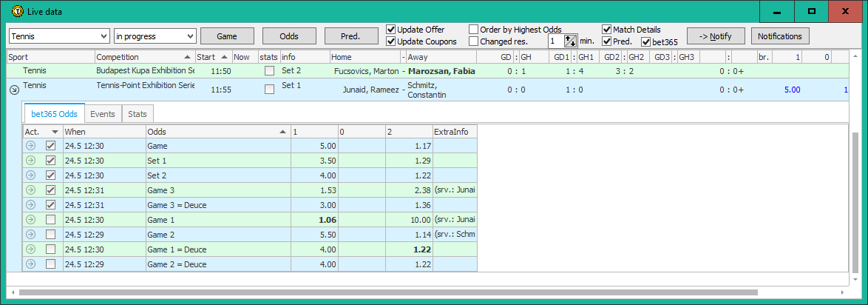
Task: Click the -> Notify button
Action: [x=715, y=36]
